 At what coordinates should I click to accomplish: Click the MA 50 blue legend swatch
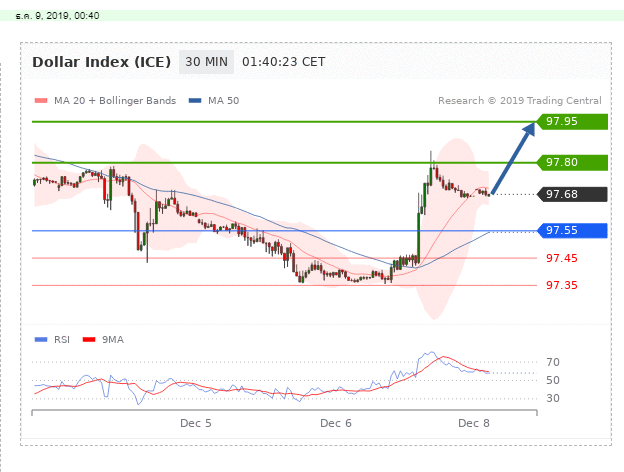pos(195,101)
